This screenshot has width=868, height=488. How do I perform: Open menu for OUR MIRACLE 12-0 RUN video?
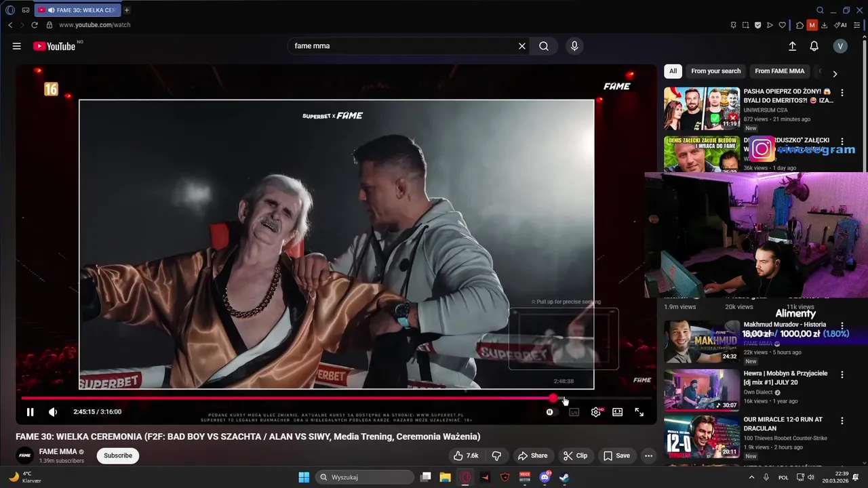(x=842, y=420)
